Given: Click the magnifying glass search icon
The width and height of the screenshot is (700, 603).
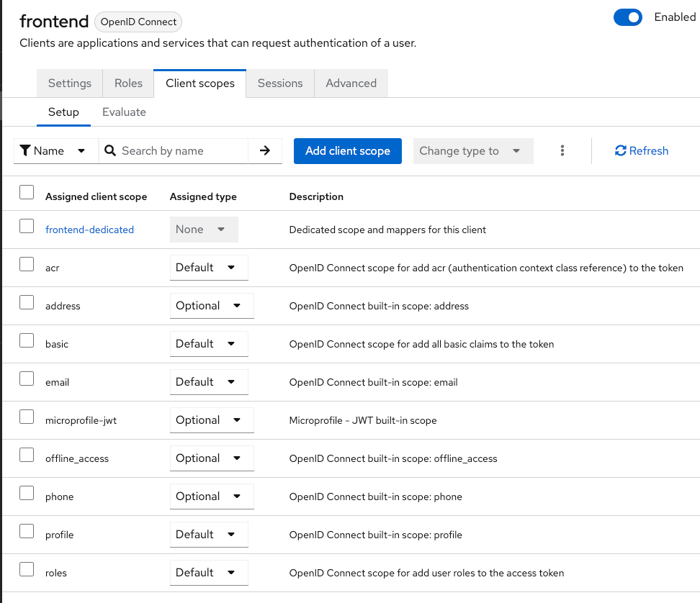Looking at the screenshot, I should pos(110,150).
